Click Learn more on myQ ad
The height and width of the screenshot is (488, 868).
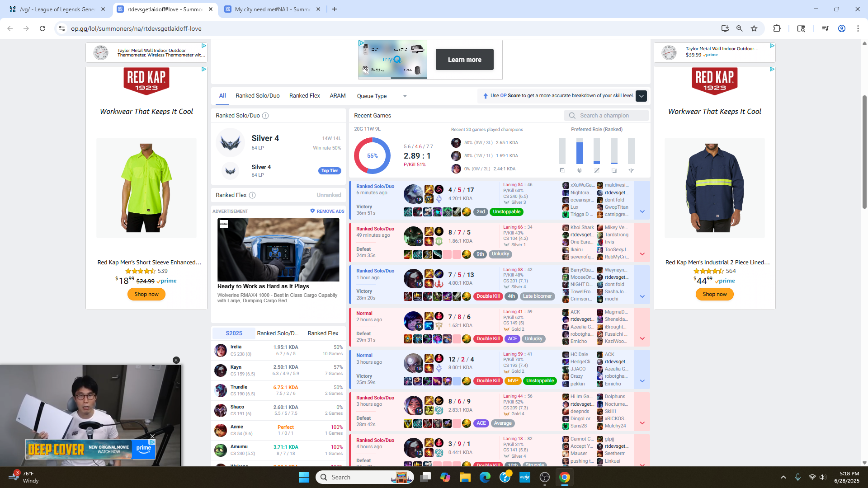[x=464, y=60]
